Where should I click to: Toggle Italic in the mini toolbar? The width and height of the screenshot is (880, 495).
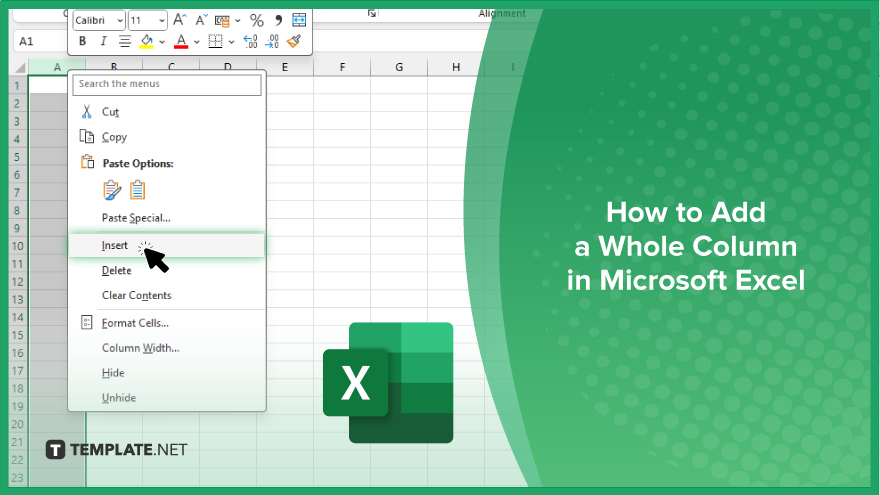[x=103, y=41]
